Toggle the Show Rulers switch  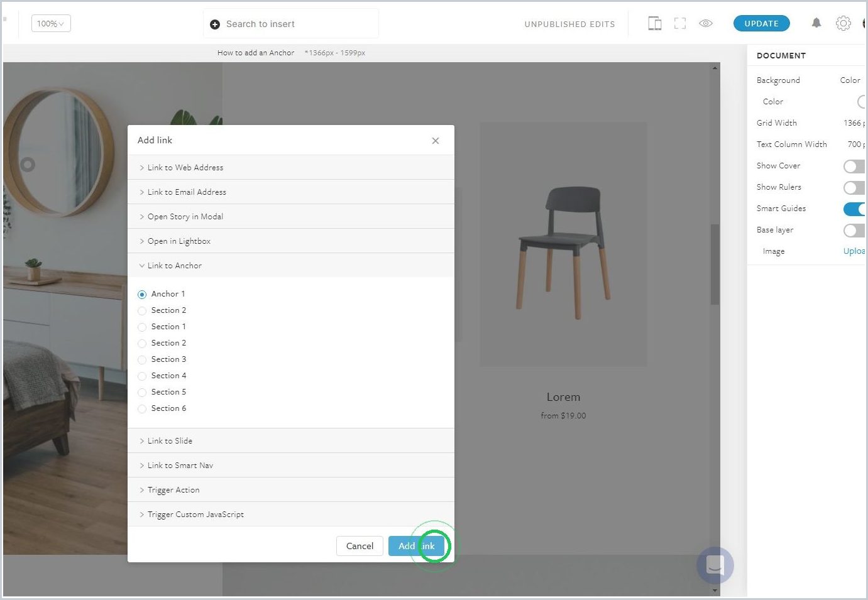coord(854,188)
